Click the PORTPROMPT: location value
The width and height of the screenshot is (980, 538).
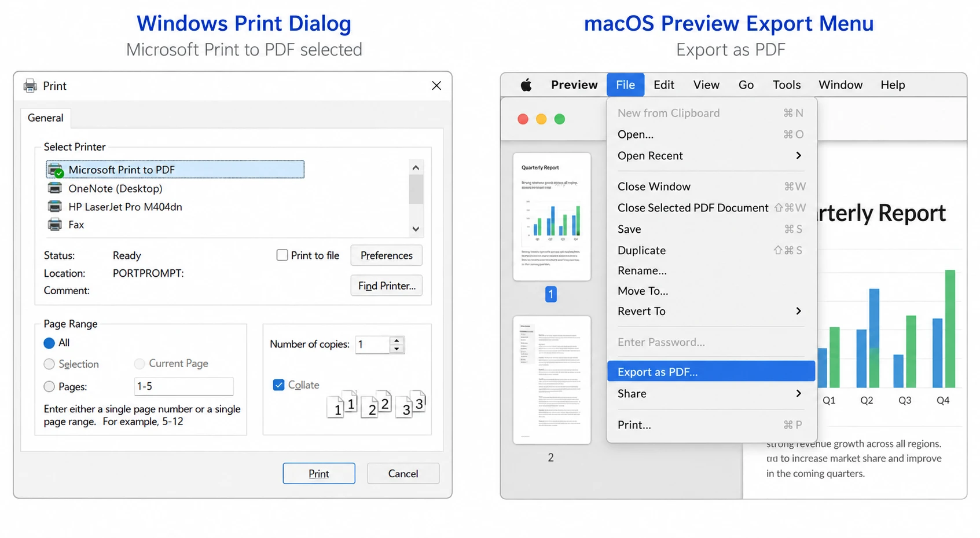tap(148, 273)
